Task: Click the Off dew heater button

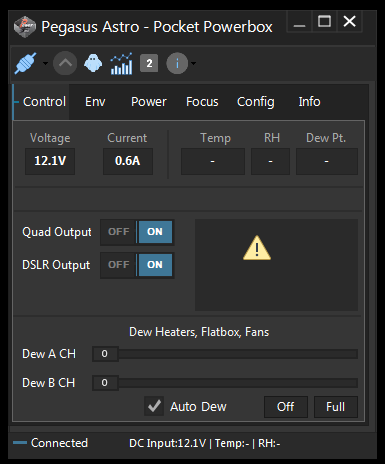Action: [286, 407]
